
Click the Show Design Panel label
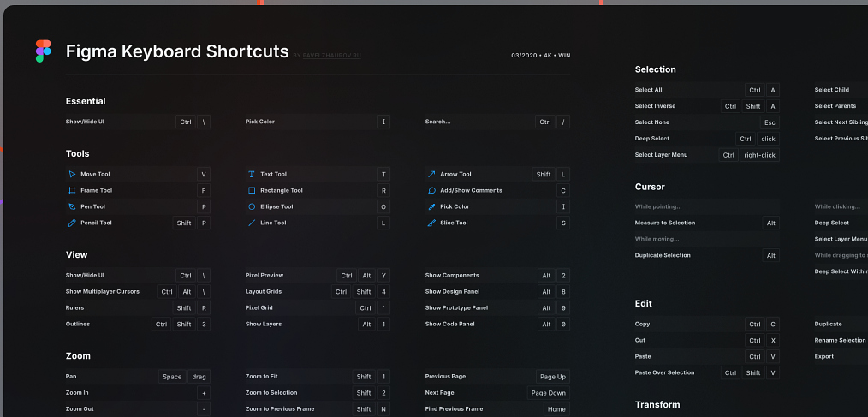(452, 291)
